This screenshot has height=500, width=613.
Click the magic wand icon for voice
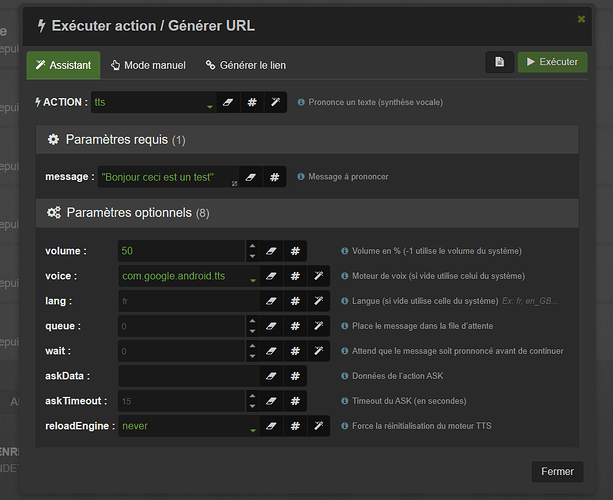click(x=319, y=276)
